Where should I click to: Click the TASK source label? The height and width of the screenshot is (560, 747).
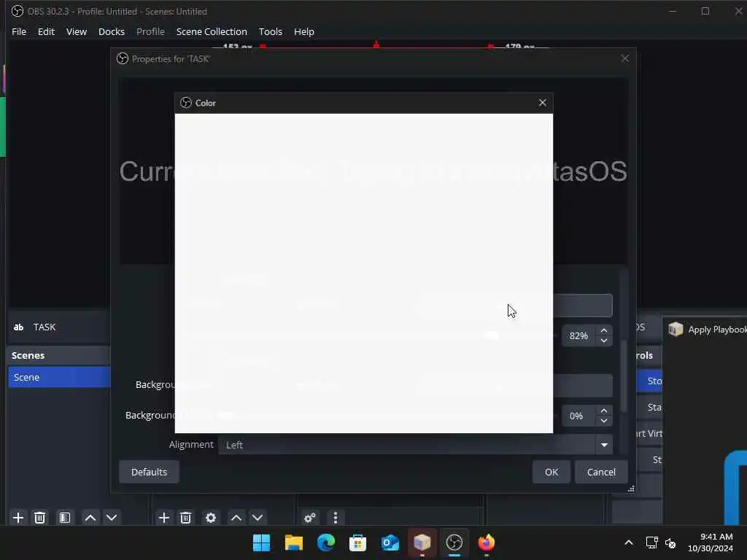44,327
